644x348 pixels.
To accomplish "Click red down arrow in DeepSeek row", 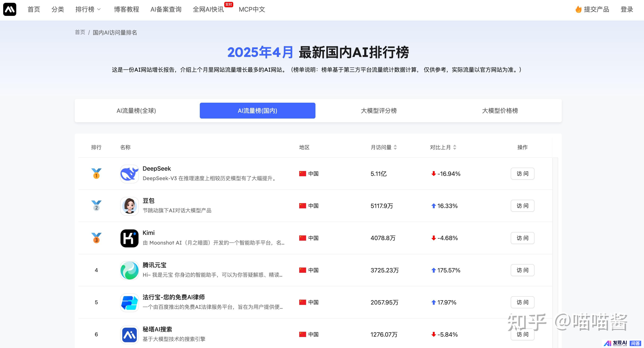I will pos(434,174).
